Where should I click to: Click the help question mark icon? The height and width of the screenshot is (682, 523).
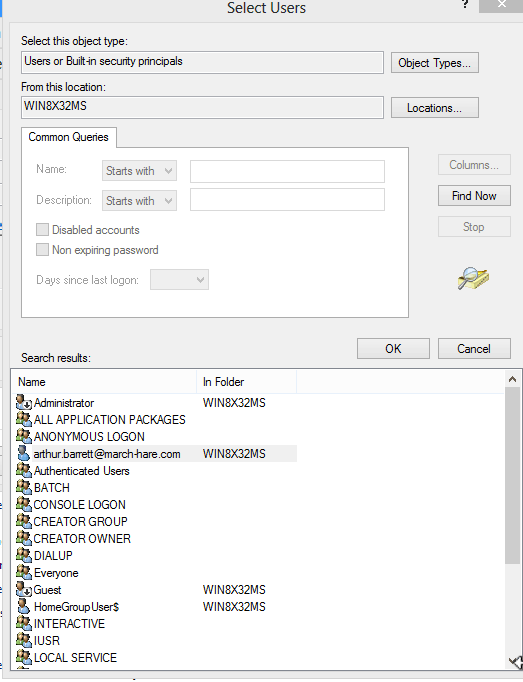(465, 5)
